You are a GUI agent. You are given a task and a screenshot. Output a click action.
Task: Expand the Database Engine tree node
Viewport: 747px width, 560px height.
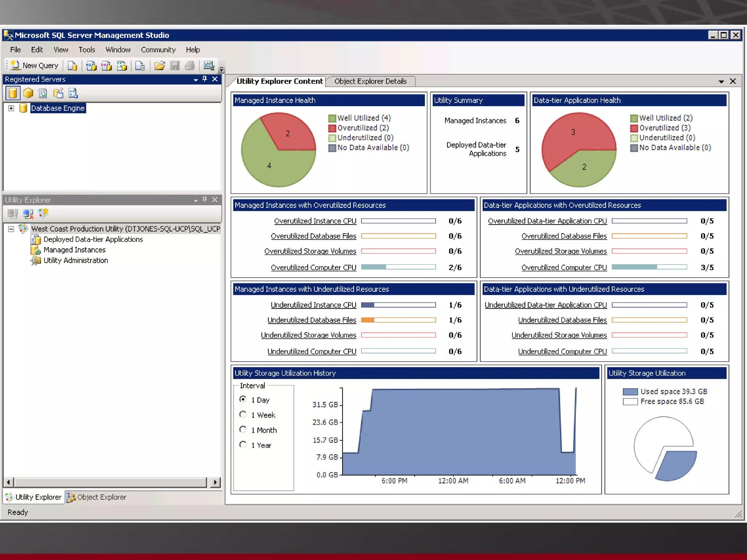11,108
